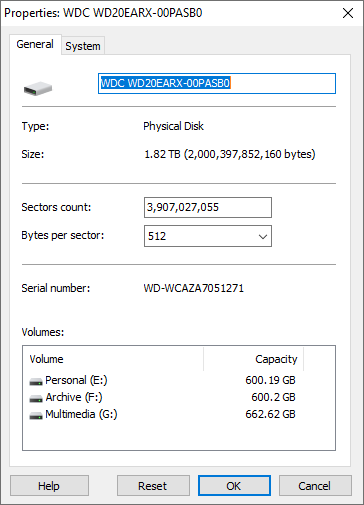Click the Size label
The height and width of the screenshot is (505, 364).
click(33, 154)
